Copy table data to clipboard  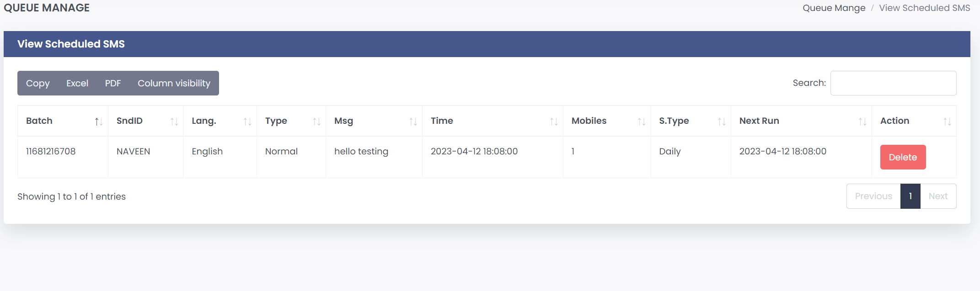37,83
